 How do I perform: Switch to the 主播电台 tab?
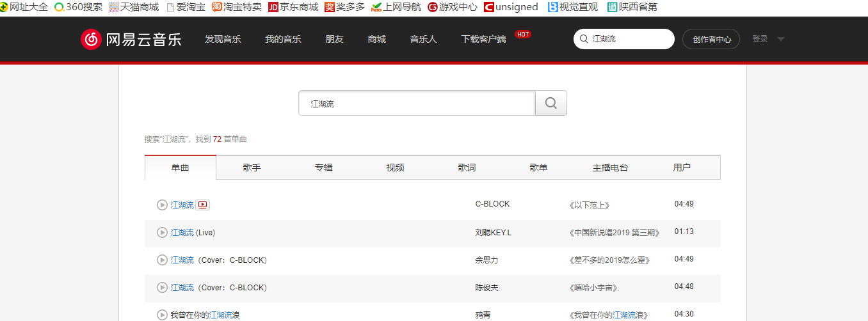[x=610, y=168]
